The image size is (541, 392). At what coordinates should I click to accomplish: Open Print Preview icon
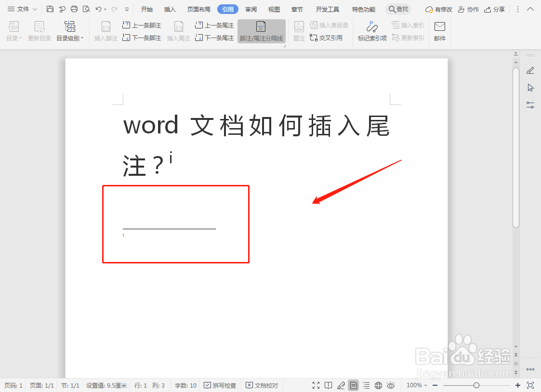tap(86, 9)
